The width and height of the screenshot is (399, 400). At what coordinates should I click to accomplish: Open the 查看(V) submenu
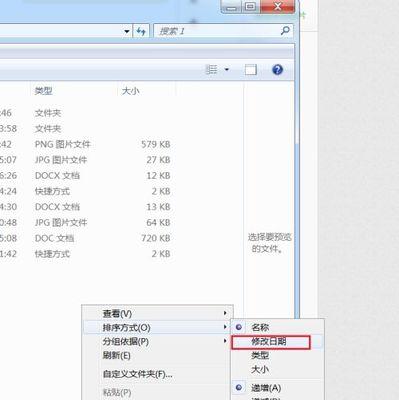(157, 313)
